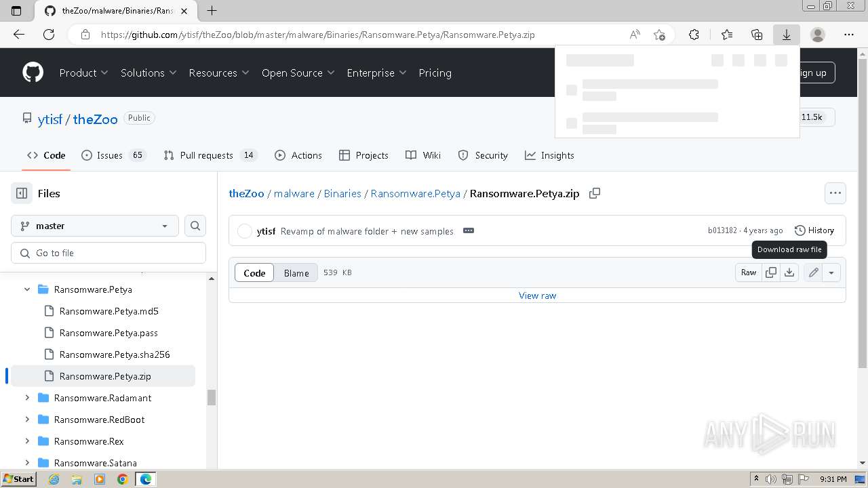Open the Wiki tab
The image size is (868, 488).
pyautogui.click(x=423, y=155)
